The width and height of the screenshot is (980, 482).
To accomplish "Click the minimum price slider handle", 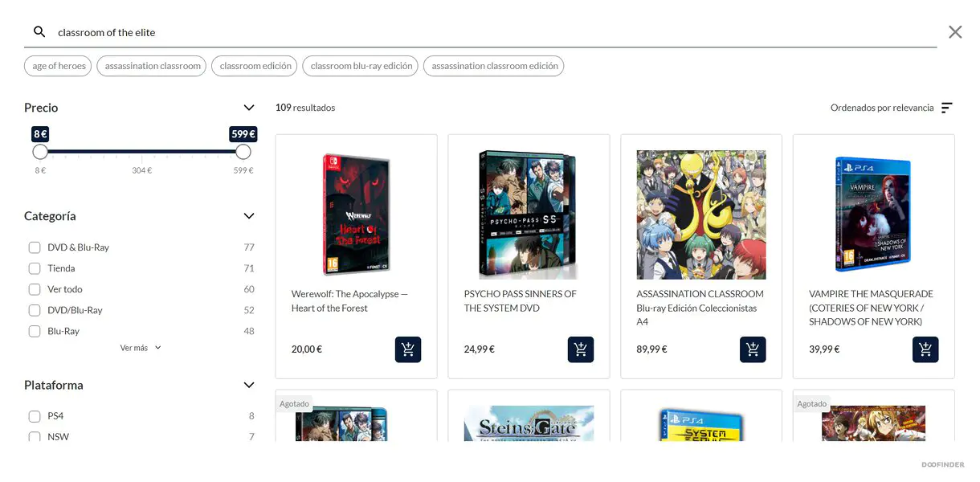I will pyautogui.click(x=40, y=152).
